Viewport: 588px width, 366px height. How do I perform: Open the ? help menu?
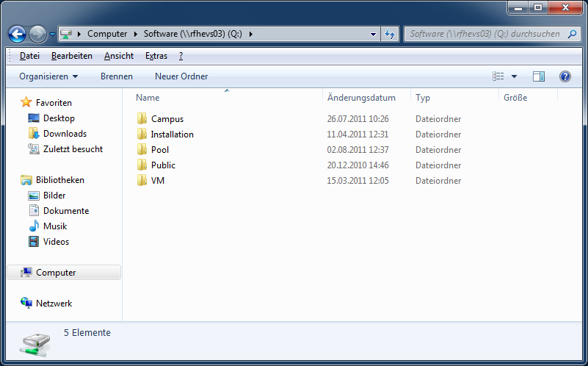click(x=181, y=56)
